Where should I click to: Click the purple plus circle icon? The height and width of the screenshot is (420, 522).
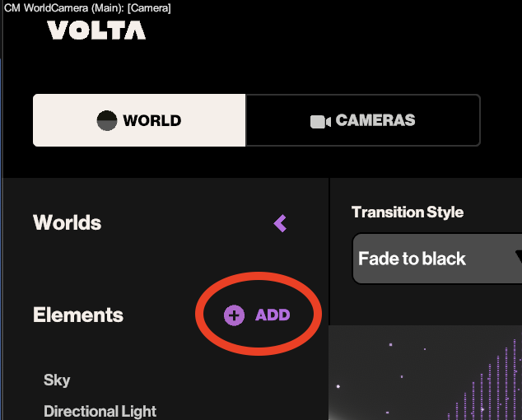[235, 315]
